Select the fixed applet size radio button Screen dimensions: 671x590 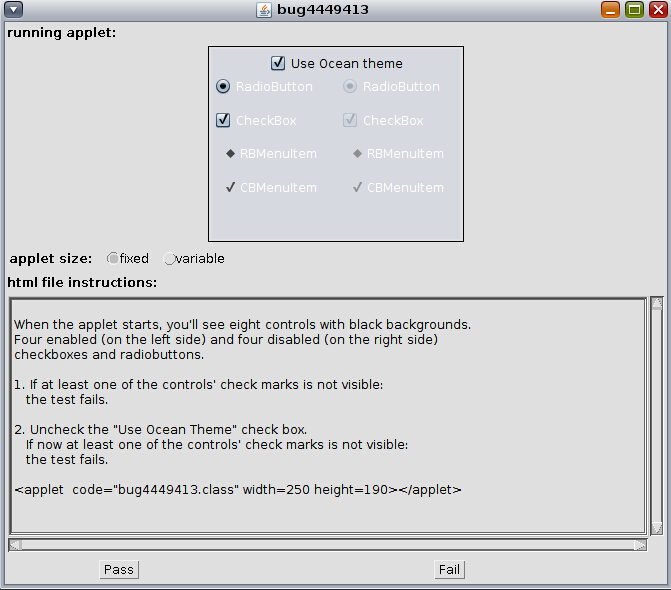coord(112,259)
